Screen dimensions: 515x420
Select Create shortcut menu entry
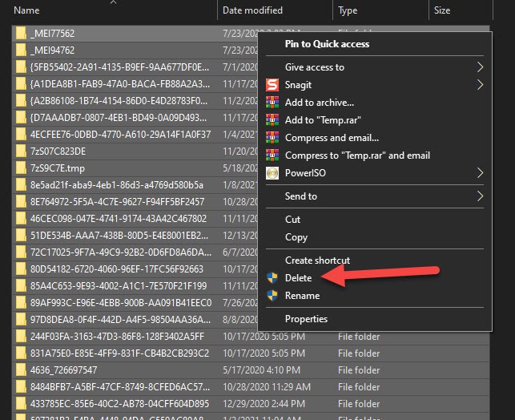pyautogui.click(x=317, y=260)
